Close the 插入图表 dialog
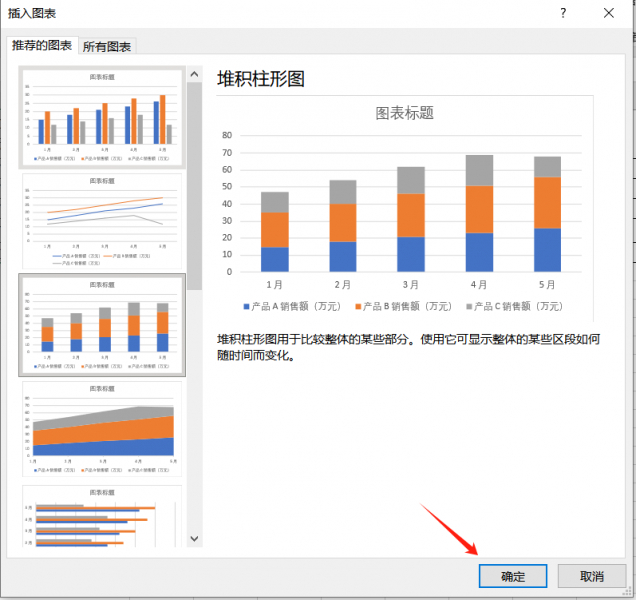Image resolution: width=636 pixels, height=600 pixels. (608, 13)
